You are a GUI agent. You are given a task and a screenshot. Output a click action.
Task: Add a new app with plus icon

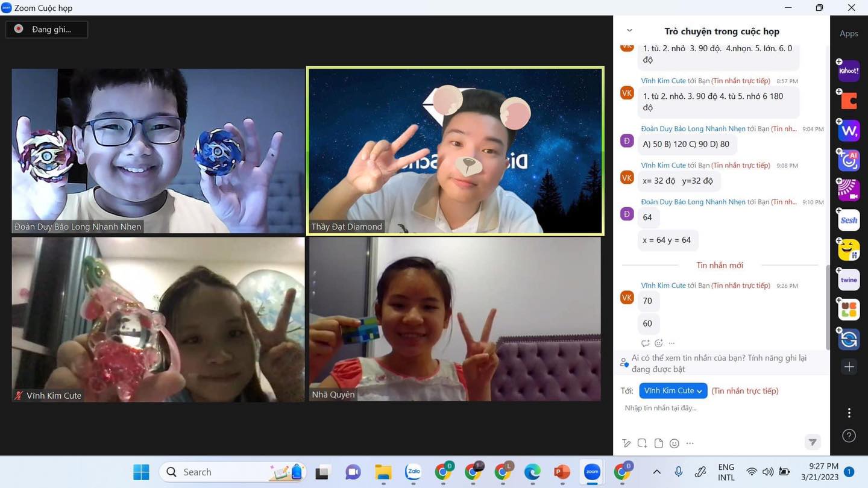849,367
